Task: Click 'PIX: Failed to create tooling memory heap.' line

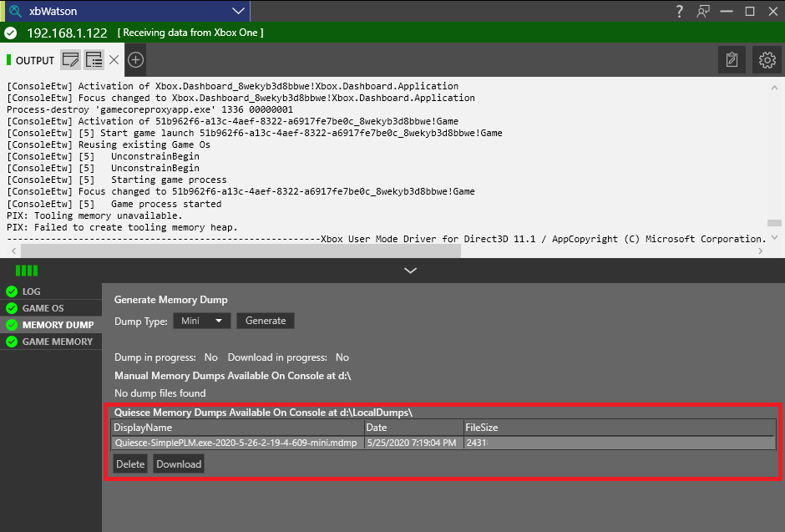Action: tap(122, 227)
